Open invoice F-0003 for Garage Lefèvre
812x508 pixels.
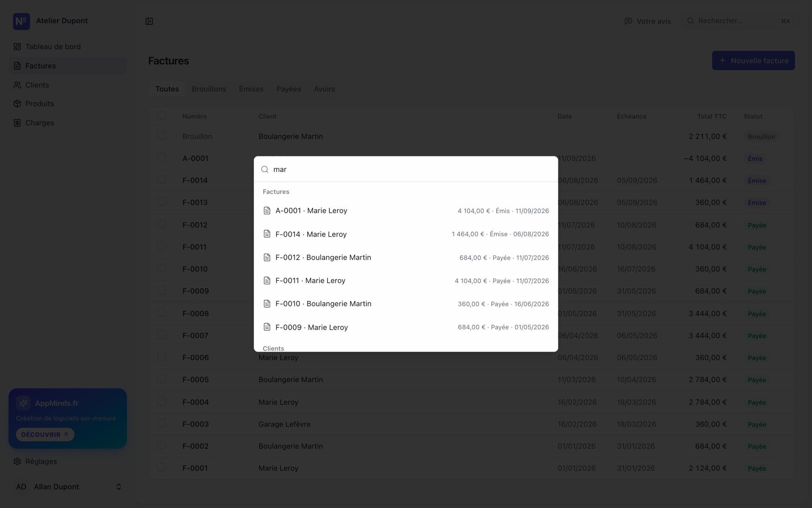tap(472, 424)
